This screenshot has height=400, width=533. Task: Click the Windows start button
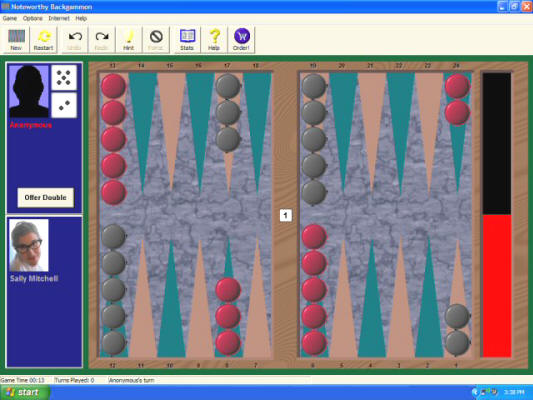point(24,393)
